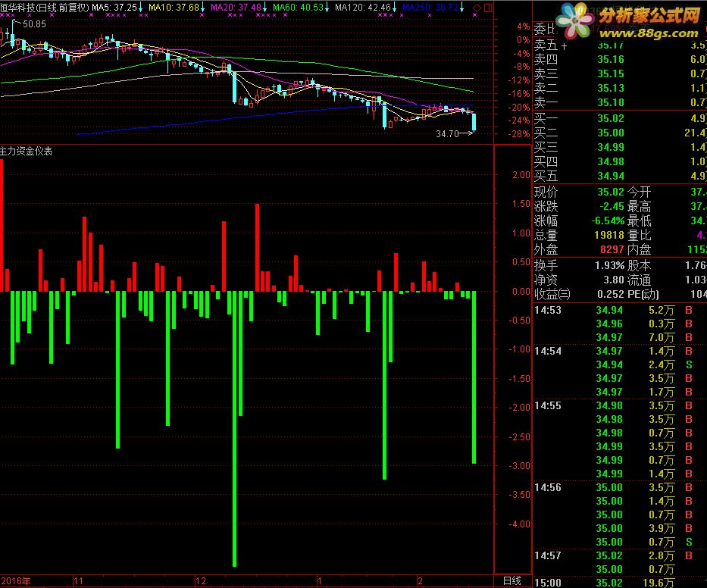Screen dimensions: 707x588
Task: Click the 主力资金仪表 indicator name
Action: (27, 152)
